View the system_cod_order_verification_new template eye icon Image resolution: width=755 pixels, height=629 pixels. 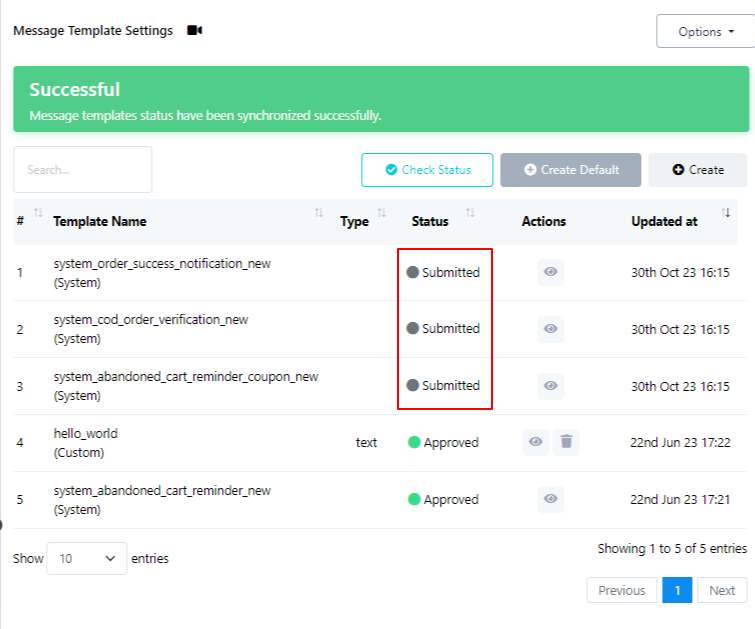click(x=551, y=329)
